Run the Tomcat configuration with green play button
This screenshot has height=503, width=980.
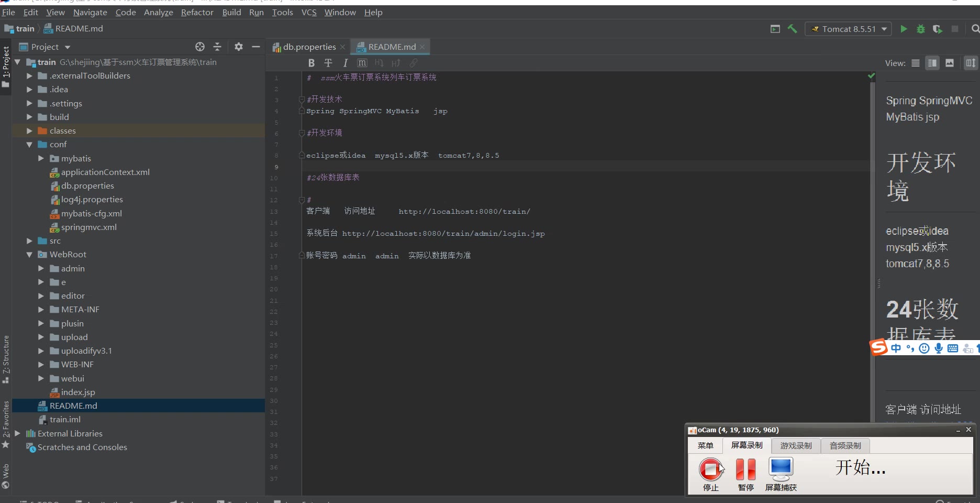pos(904,29)
